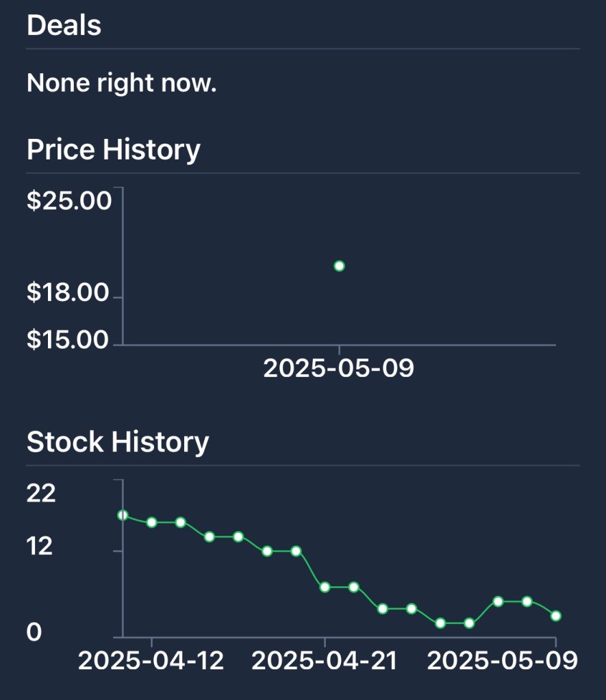Image resolution: width=606 pixels, height=700 pixels.
Task: Click the Deals section heading
Action: point(64,25)
